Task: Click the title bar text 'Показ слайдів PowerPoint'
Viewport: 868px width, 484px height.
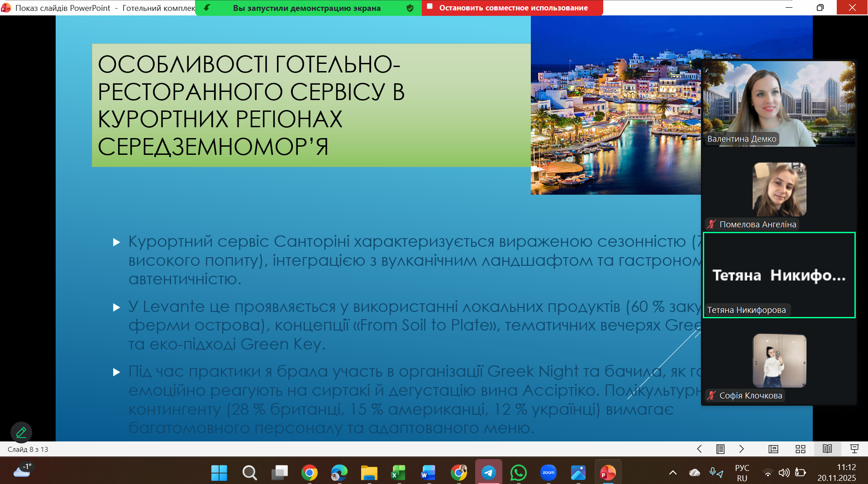Action: 63,8
